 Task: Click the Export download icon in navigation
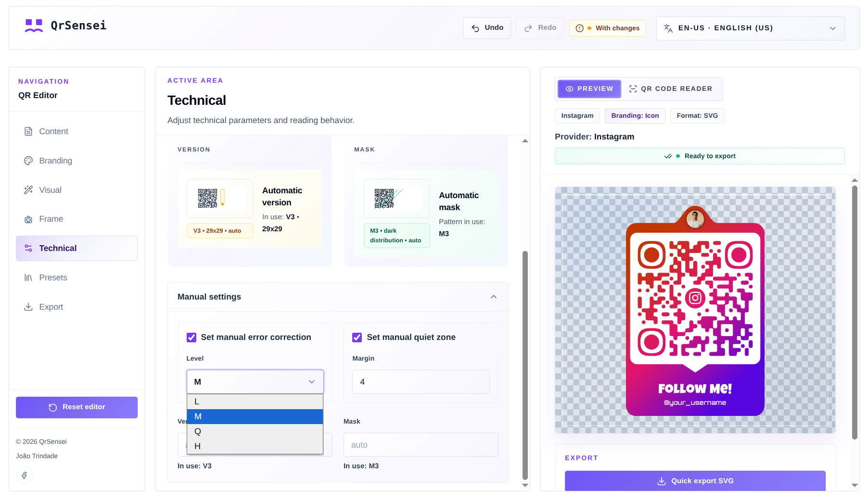[x=28, y=307]
